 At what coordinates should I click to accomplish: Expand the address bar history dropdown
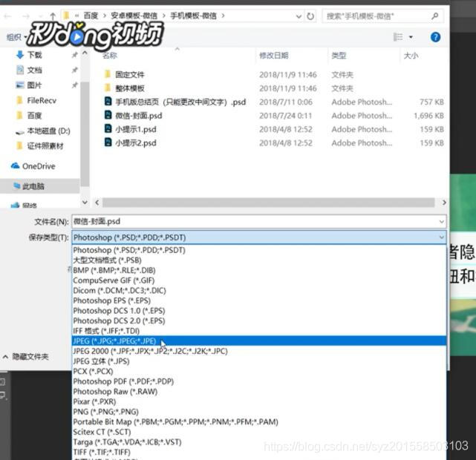coord(299,16)
